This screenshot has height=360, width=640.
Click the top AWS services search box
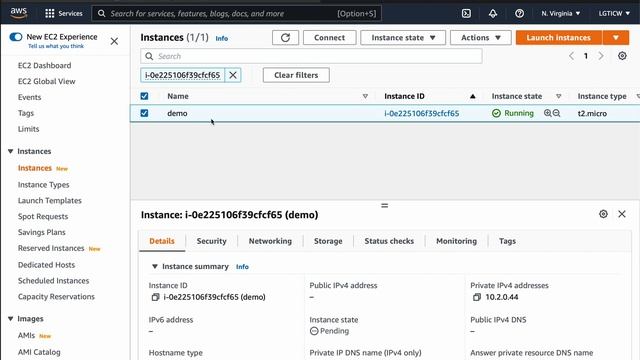[237, 13]
